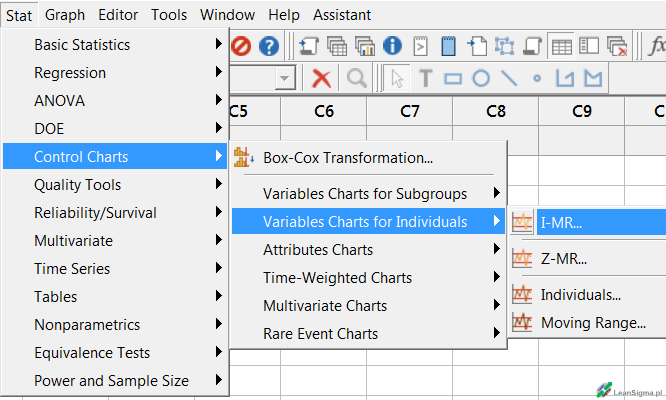The height and width of the screenshot is (400, 666).
Task: Open the toolbar combo box dropdown
Action: [x=285, y=78]
